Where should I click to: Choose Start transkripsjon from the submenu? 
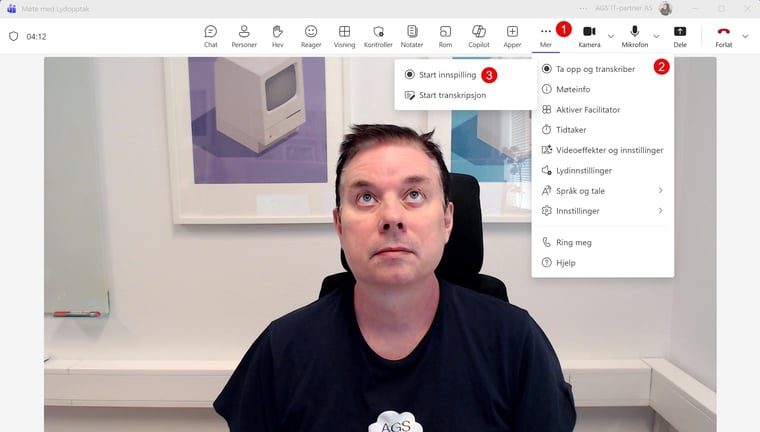pyautogui.click(x=452, y=95)
